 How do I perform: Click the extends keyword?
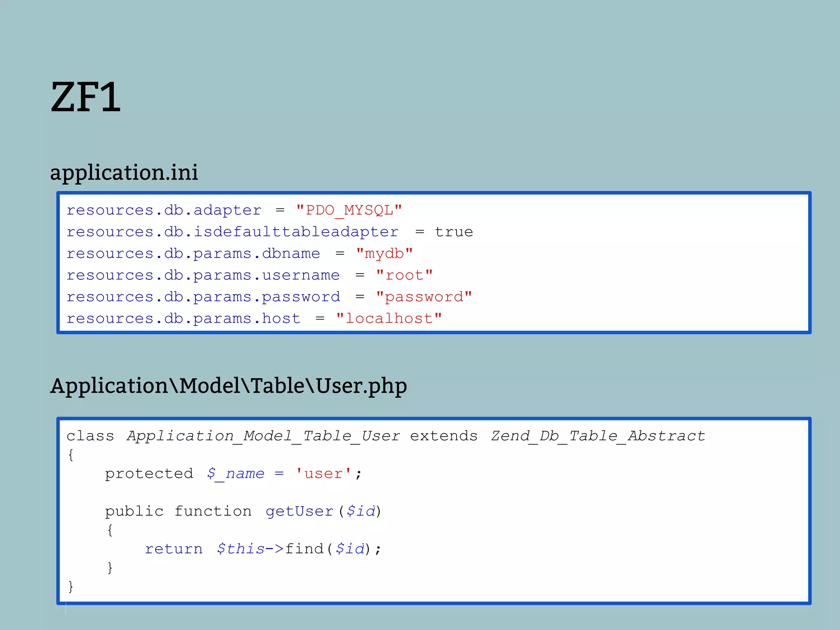tap(444, 436)
